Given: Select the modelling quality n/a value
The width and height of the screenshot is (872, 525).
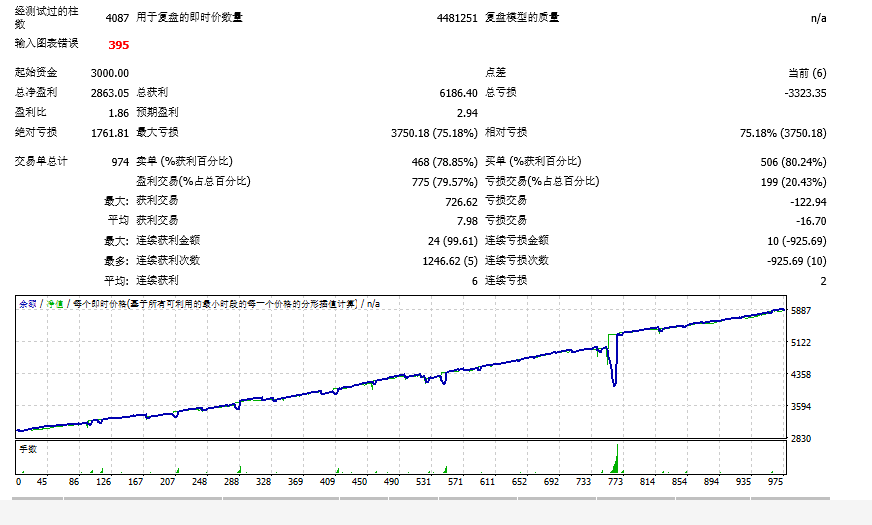Looking at the screenshot, I should (x=818, y=18).
